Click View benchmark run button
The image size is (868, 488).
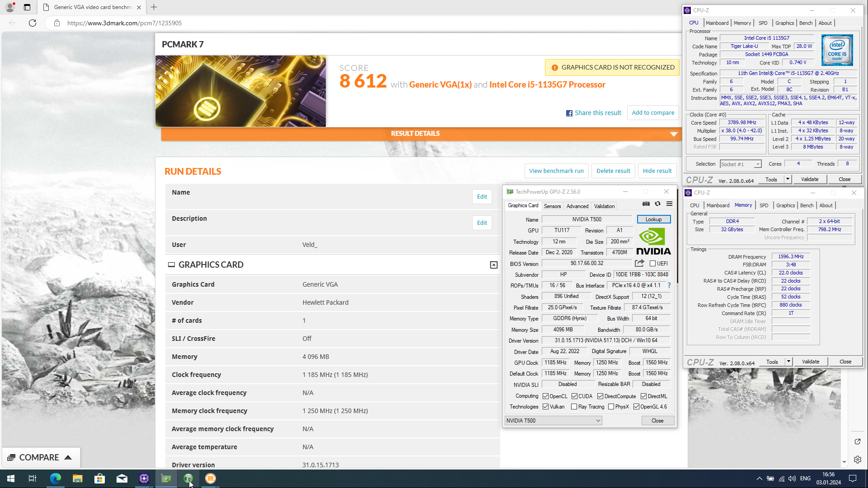point(556,171)
